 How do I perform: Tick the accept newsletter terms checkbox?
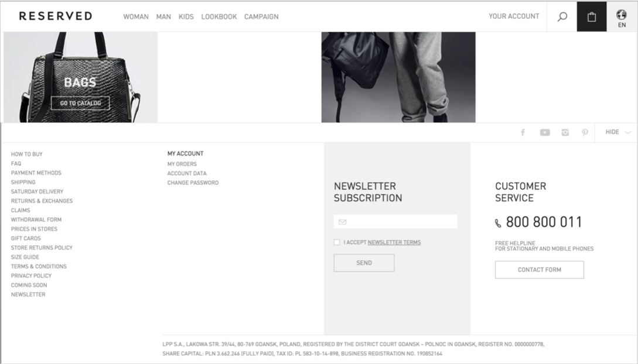pos(336,242)
